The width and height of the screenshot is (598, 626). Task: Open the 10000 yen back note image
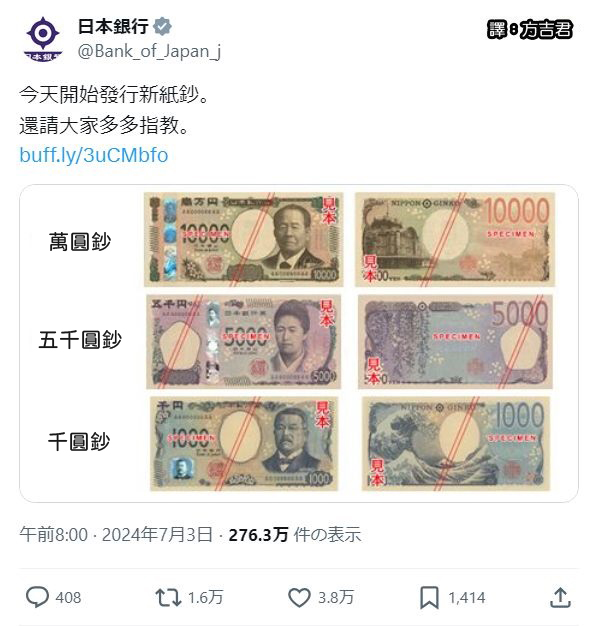pyautogui.click(x=455, y=239)
